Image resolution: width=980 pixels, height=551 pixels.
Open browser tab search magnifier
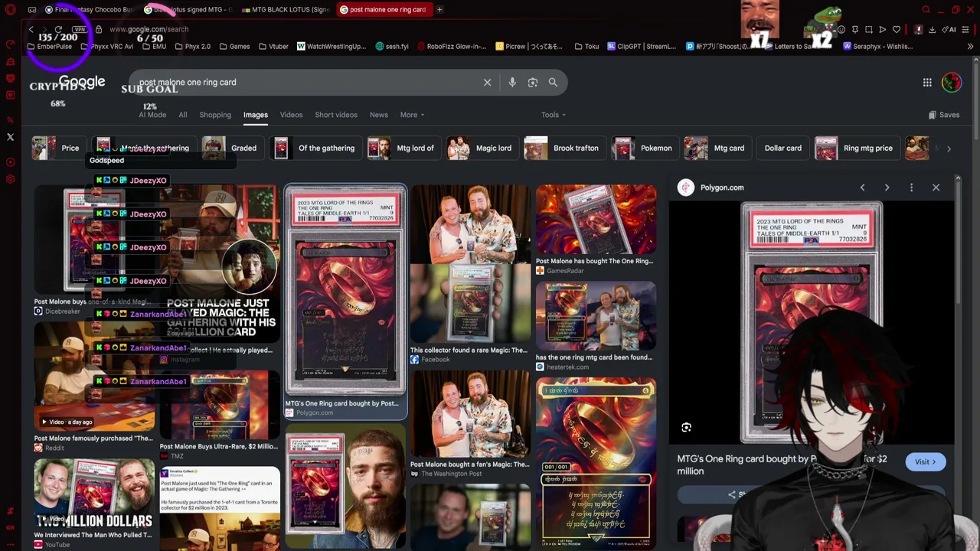tap(926, 9)
